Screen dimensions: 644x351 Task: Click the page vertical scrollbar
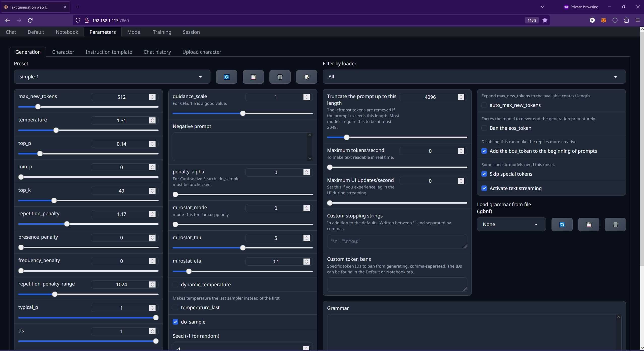[642, 148]
